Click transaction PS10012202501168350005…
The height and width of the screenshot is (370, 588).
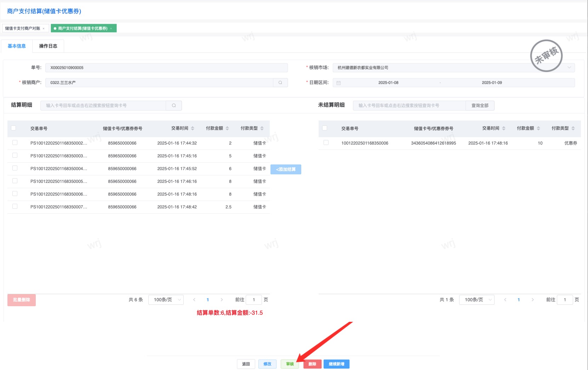59,181
